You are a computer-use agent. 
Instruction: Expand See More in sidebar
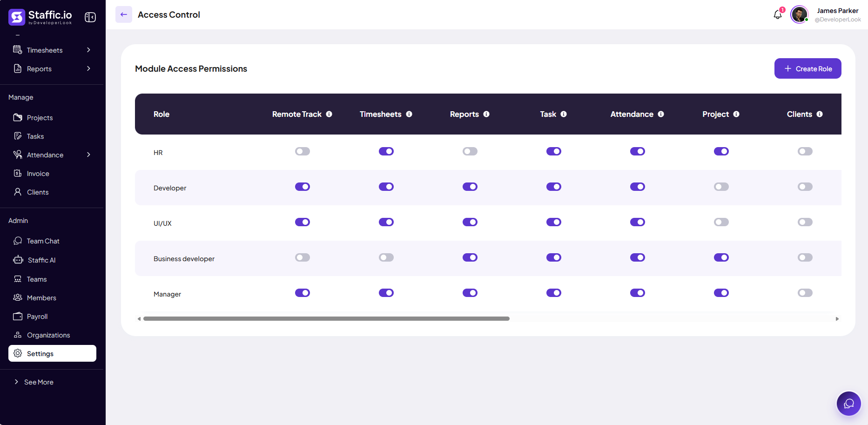point(34,382)
